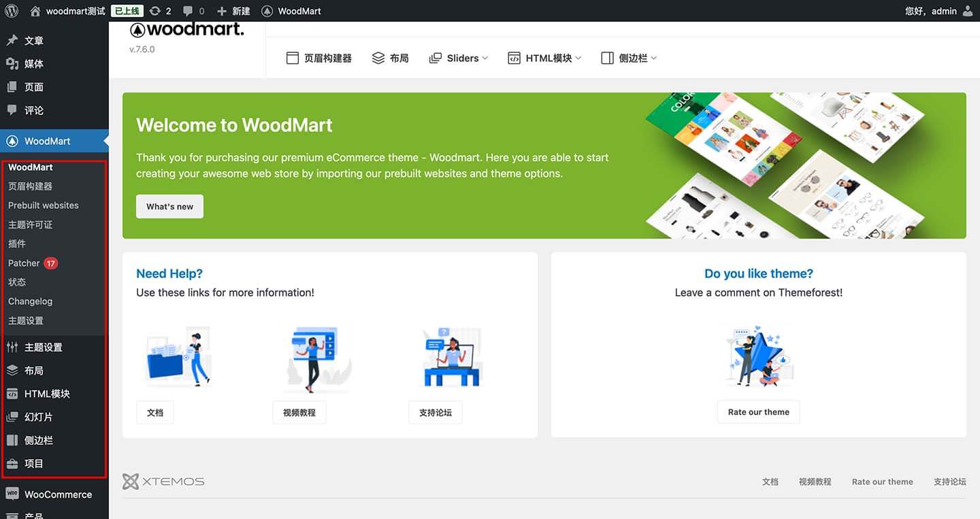The image size is (980, 519).
Task: Open the WordPress logo menu
Action: 11,11
